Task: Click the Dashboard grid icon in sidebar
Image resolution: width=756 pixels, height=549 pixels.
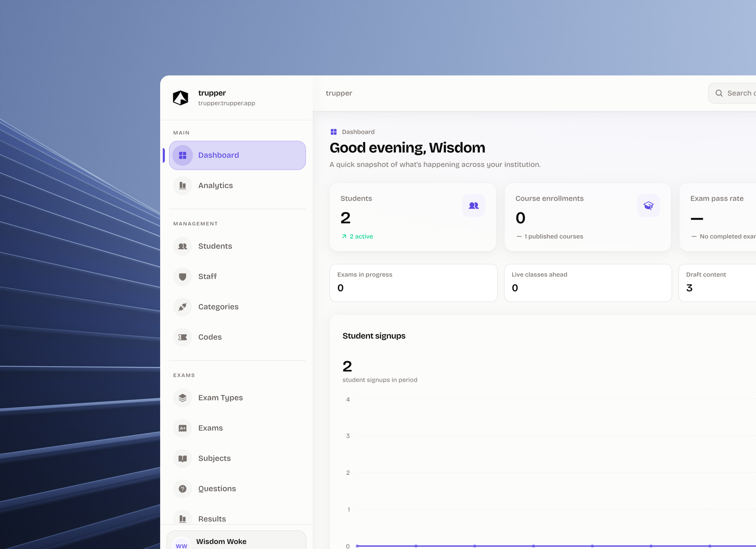Action: coord(183,155)
